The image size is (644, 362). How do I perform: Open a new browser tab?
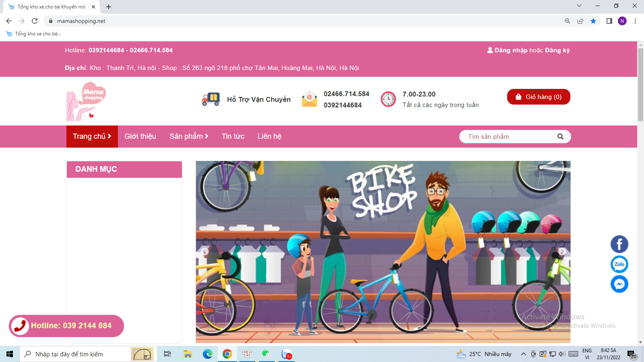click(x=109, y=7)
